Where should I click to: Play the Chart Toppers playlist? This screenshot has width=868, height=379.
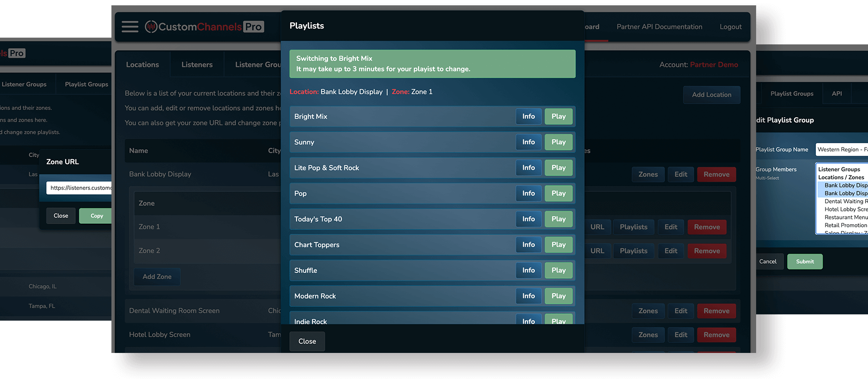click(x=558, y=245)
